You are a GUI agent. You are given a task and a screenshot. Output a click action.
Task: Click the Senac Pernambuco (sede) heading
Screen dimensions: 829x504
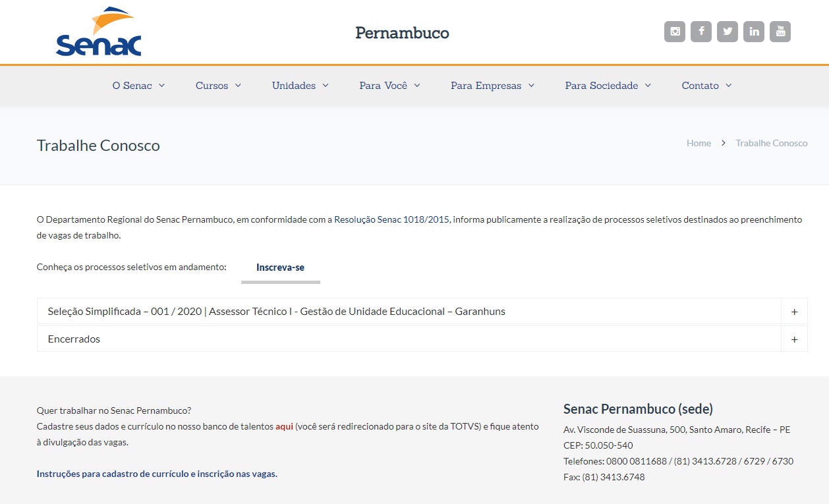(638, 409)
